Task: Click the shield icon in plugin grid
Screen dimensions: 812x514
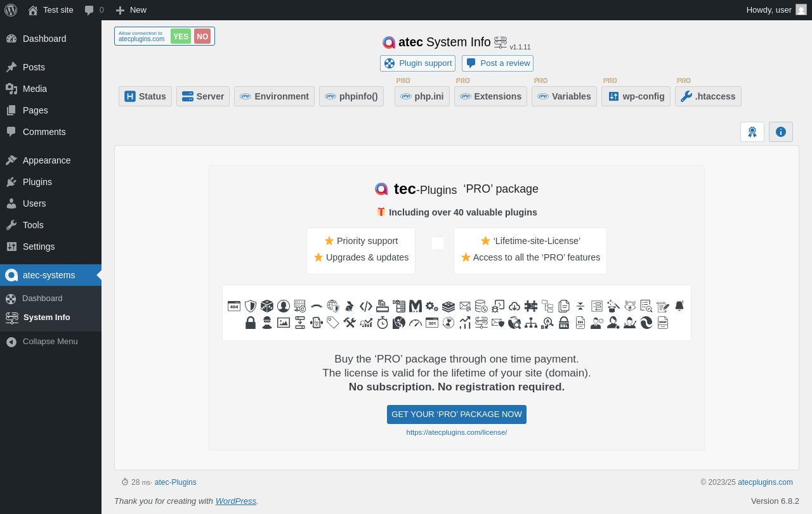Action: point(251,306)
